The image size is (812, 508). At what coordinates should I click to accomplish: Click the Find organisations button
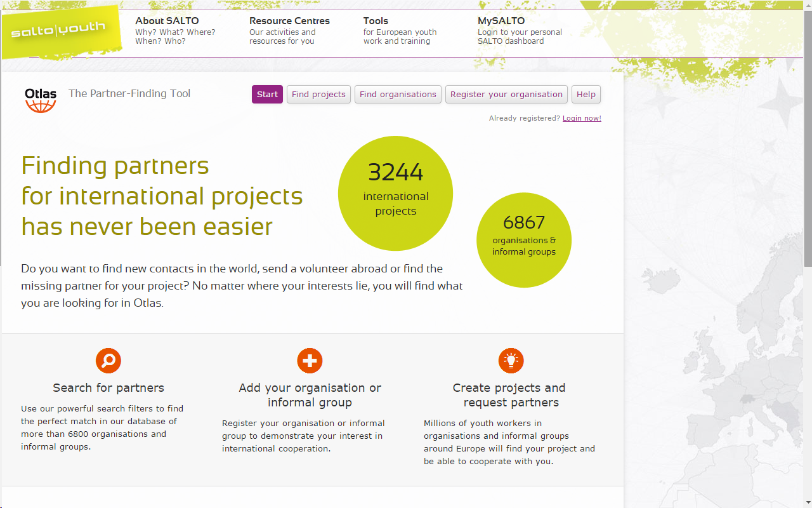pyautogui.click(x=398, y=94)
